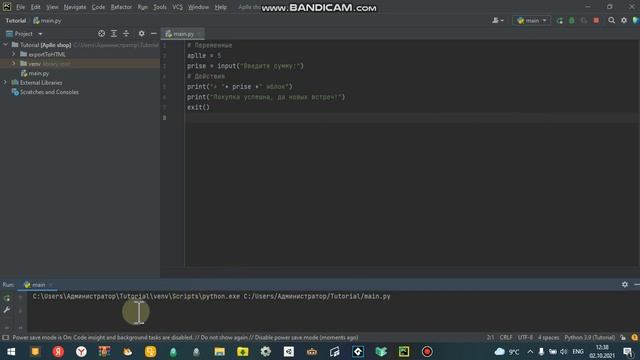This screenshot has height=360, width=640.
Task: Open PyCharm icon in taskbar
Action: tap(404, 352)
